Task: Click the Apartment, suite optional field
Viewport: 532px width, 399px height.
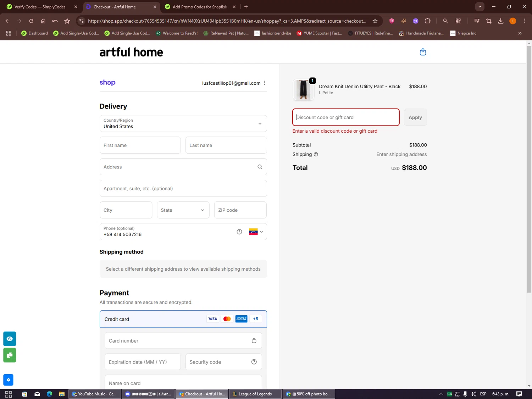Action: [183, 188]
